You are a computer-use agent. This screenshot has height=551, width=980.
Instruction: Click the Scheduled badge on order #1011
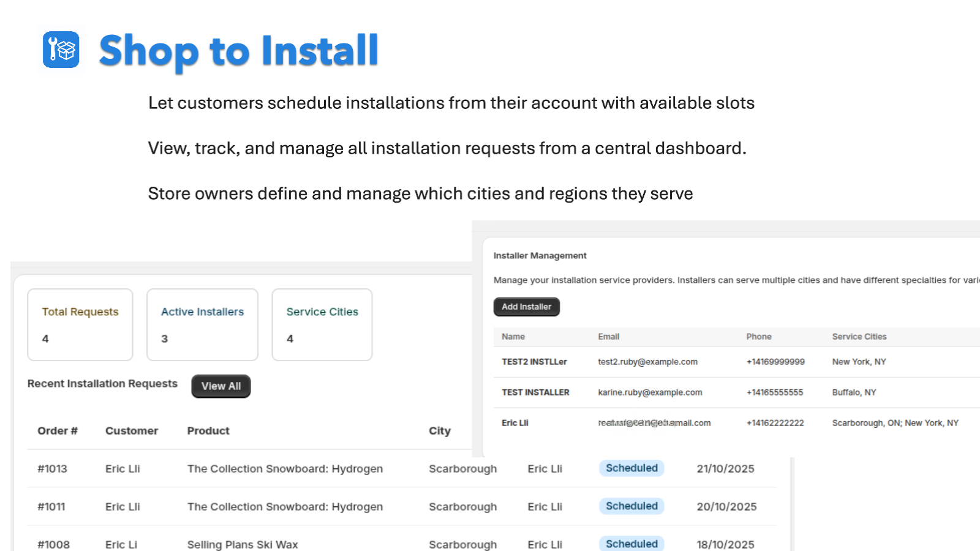[631, 506]
